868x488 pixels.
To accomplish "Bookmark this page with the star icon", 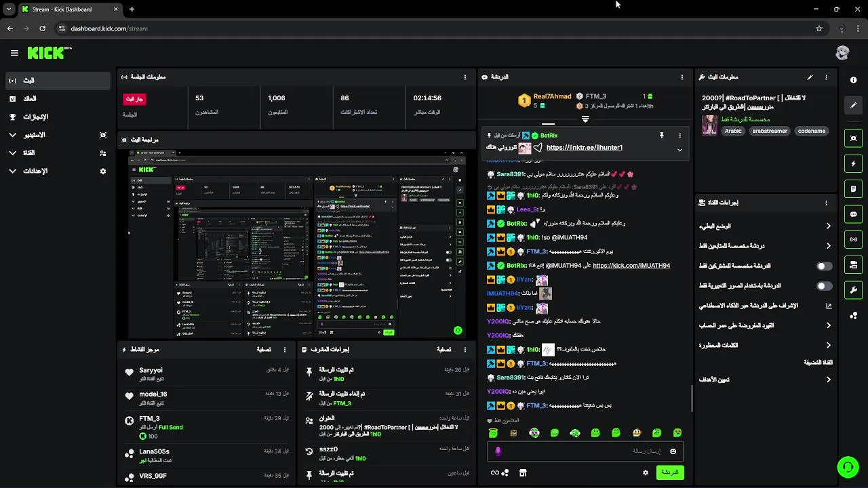I will pos(819,28).
